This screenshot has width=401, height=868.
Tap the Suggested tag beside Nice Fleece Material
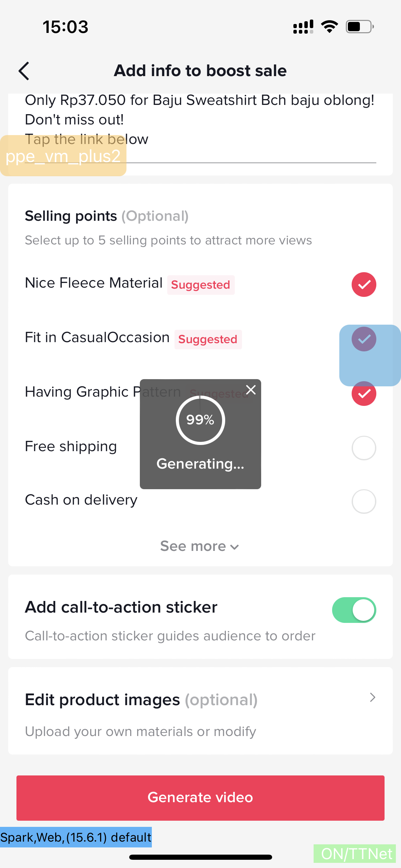click(201, 285)
